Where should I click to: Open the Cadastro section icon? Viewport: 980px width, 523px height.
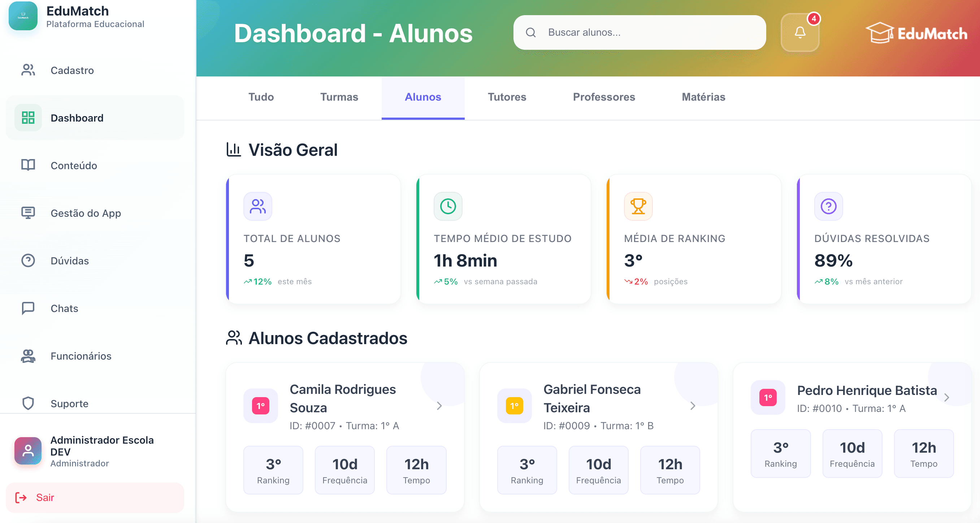(x=28, y=70)
